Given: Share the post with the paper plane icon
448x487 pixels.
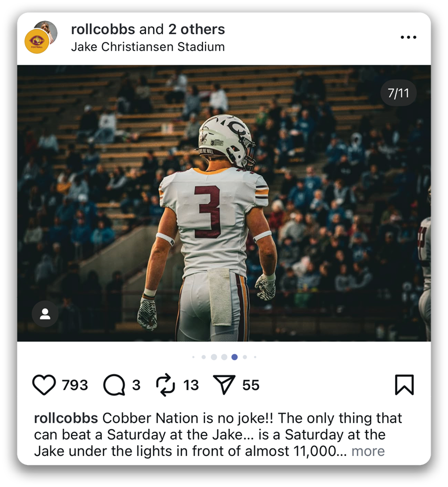Looking at the screenshot, I should 225,385.
